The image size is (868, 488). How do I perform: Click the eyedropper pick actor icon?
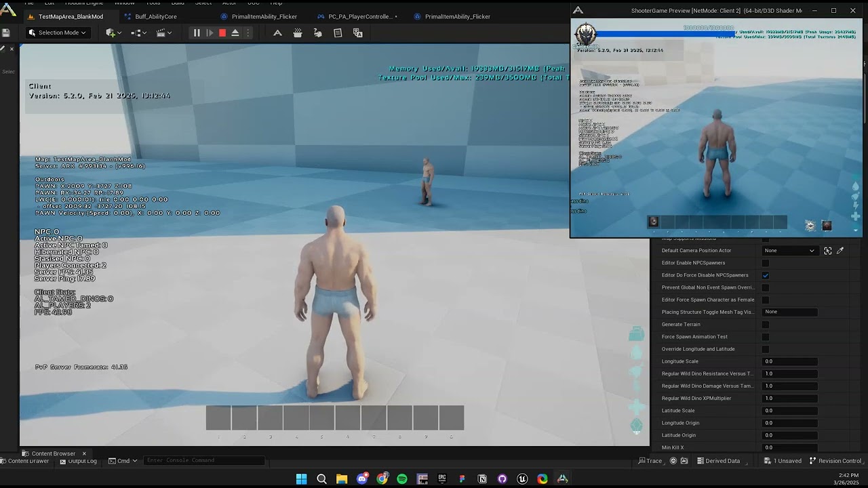click(x=840, y=251)
